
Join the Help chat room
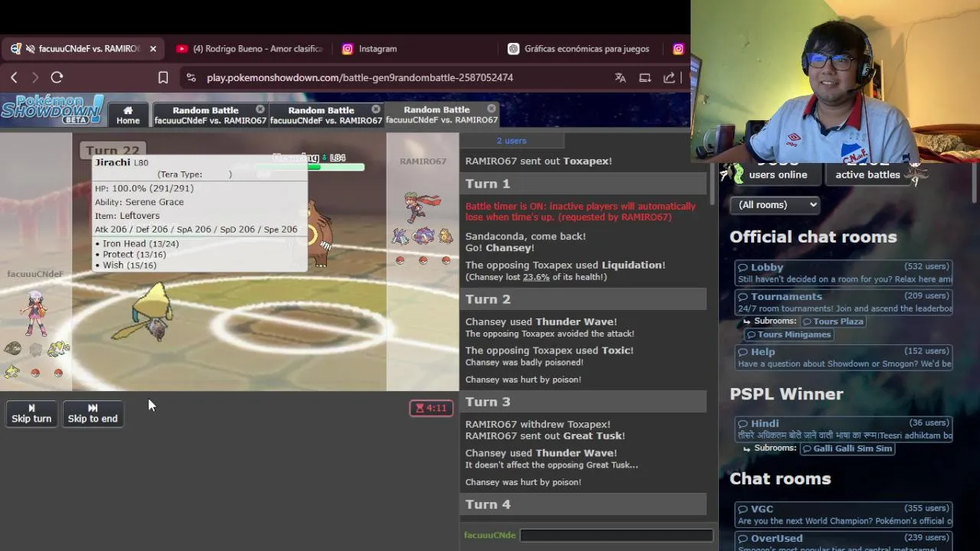pyautogui.click(x=843, y=357)
